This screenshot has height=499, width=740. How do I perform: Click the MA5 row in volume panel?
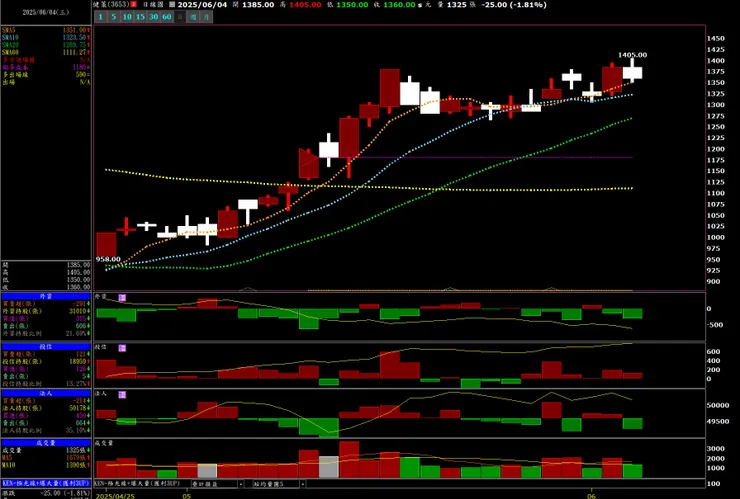coord(46,458)
